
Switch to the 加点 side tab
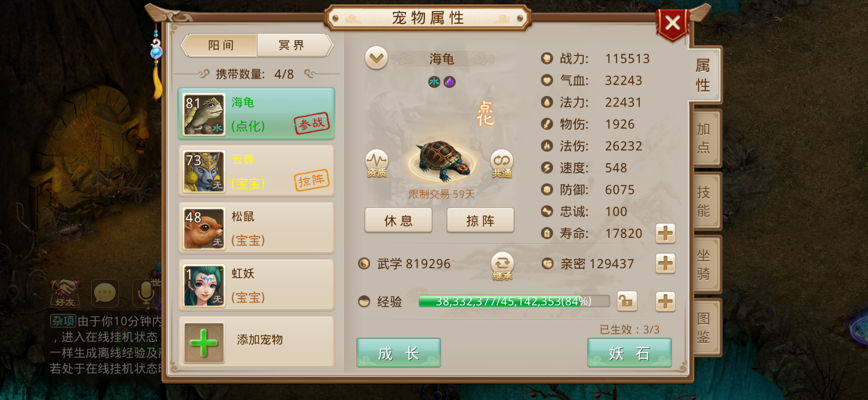tap(704, 138)
